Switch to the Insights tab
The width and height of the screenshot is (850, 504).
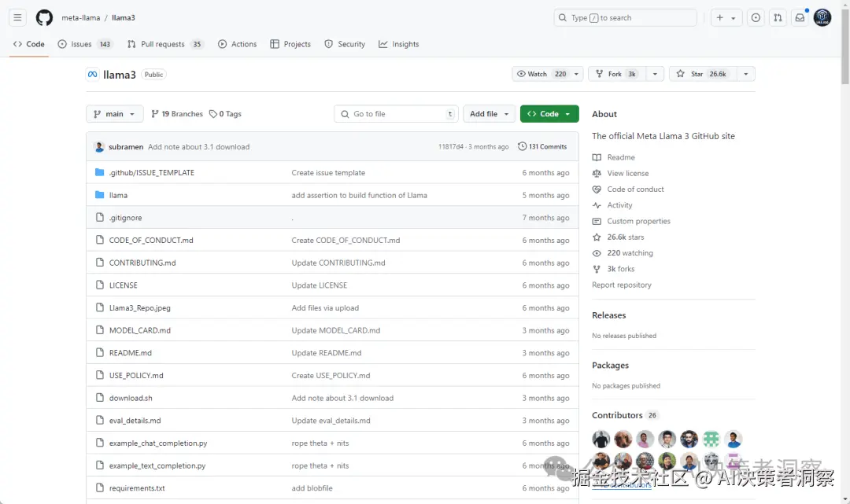tap(399, 44)
